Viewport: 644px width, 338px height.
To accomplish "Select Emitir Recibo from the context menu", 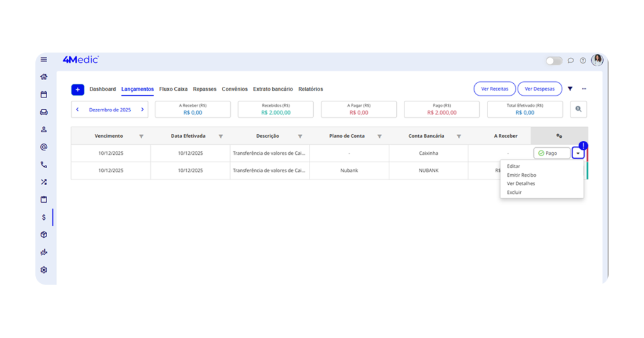I will (x=521, y=175).
